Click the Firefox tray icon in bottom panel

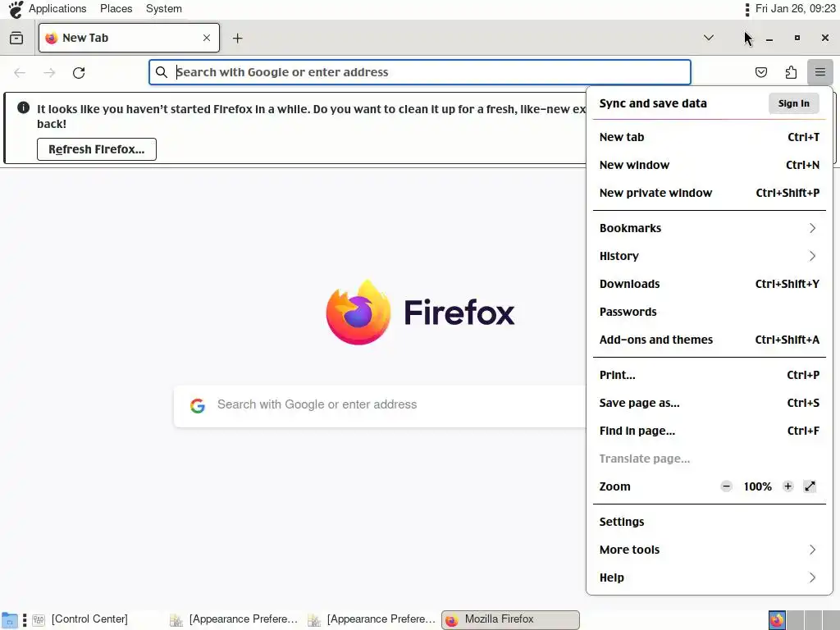pyautogui.click(x=777, y=620)
